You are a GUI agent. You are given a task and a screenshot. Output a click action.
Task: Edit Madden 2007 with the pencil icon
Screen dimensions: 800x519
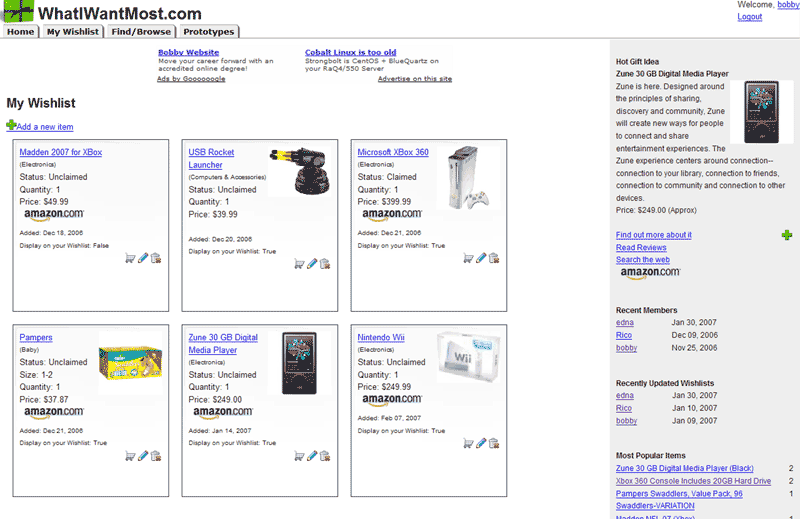click(x=143, y=258)
